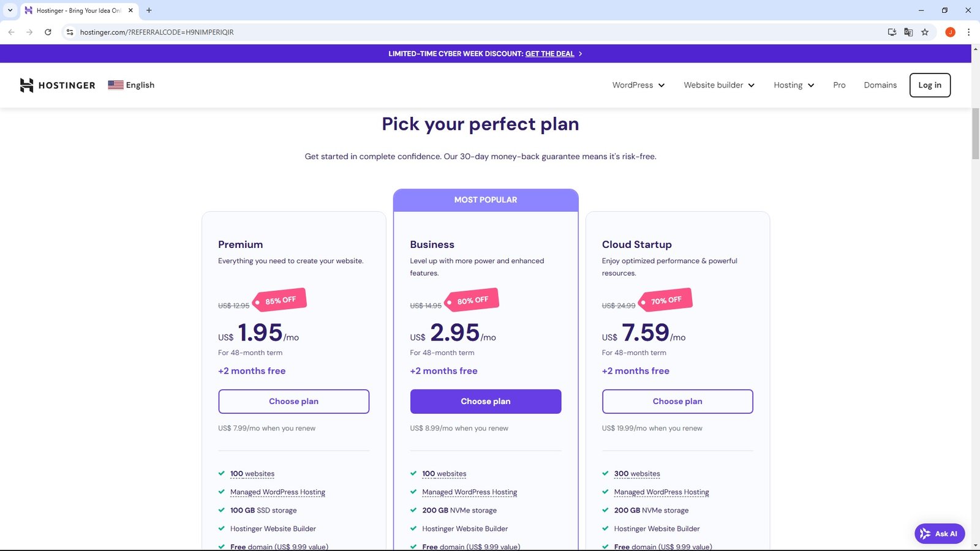This screenshot has width=980, height=551.
Task: Click the Log in button
Action: [x=929, y=85]
